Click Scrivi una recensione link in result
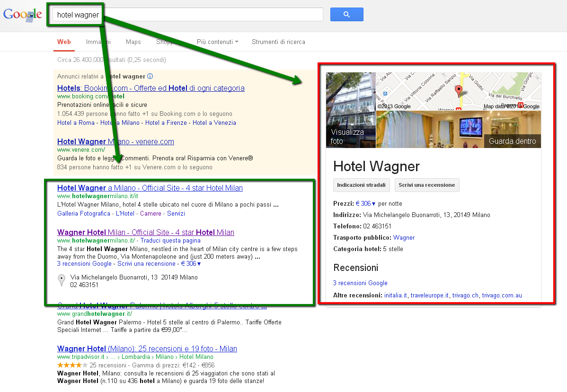Screen dimensions: 567x392 [146, 264]
